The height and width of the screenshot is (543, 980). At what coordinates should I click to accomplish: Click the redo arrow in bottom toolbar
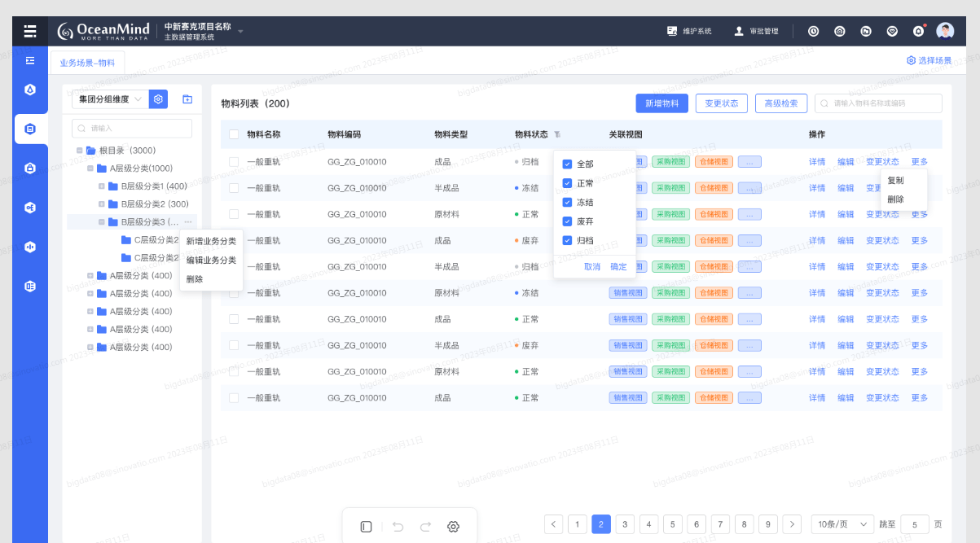click(425, 527)
